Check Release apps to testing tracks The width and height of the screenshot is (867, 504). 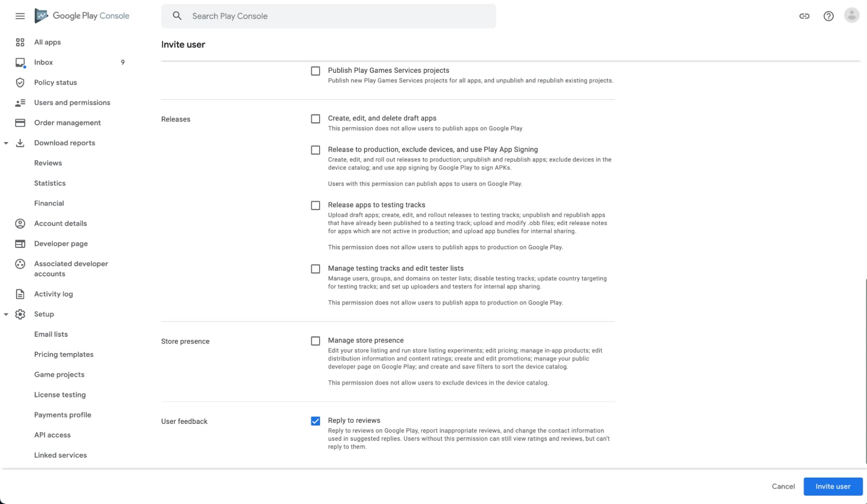click(315, 205)
